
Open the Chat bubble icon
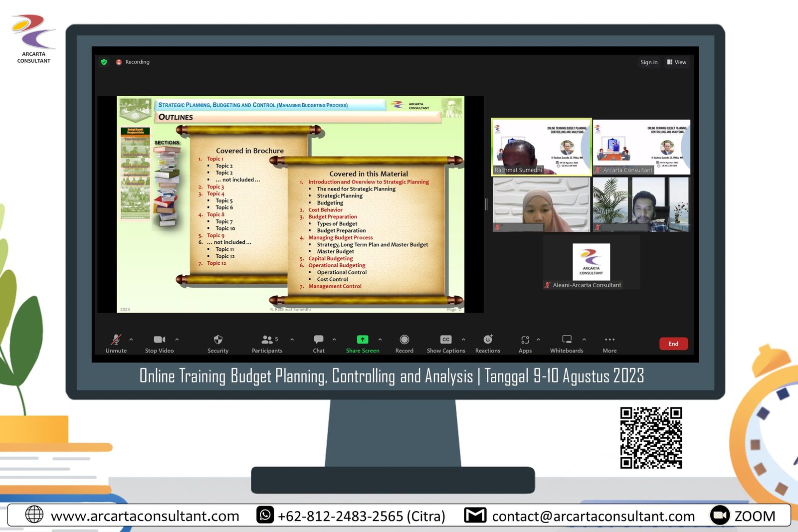coord(319,340)
